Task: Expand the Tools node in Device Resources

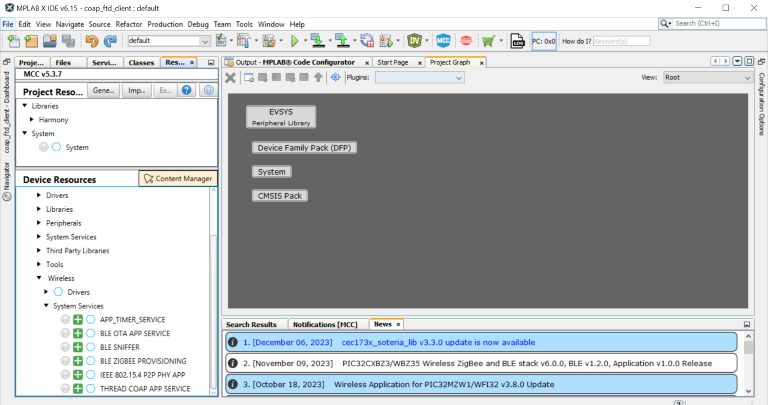Action: [x=39, y=264]
